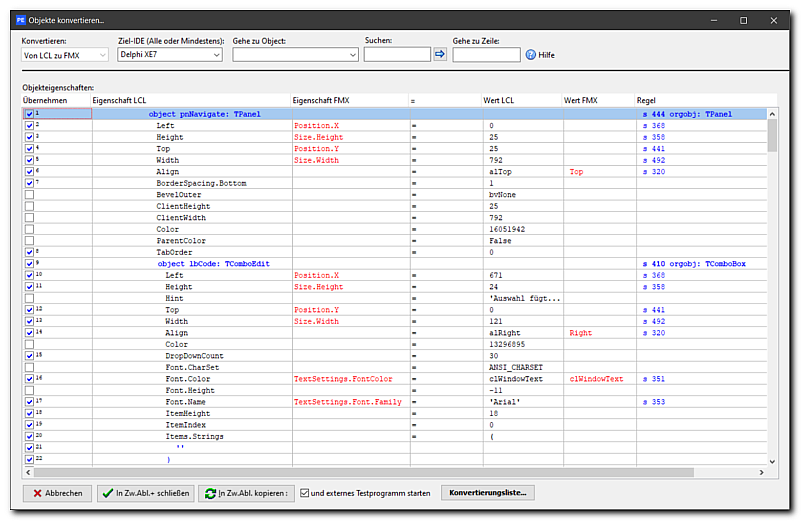The width and height of the screenshot is (801, 521).
Task: Click 'In Zw.Abl.+ schließen' button
Action: (x=145, y=493)
